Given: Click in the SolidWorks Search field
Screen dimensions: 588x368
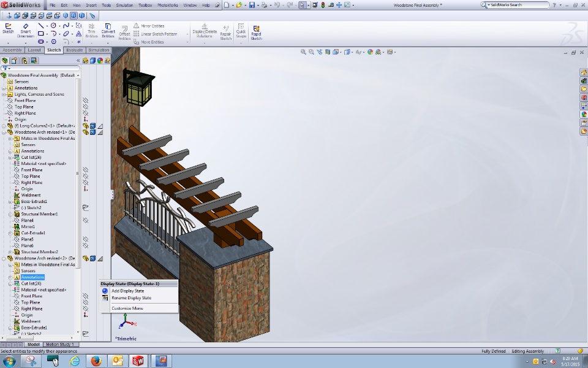Looking at the screenshot, I should point(518,5).
